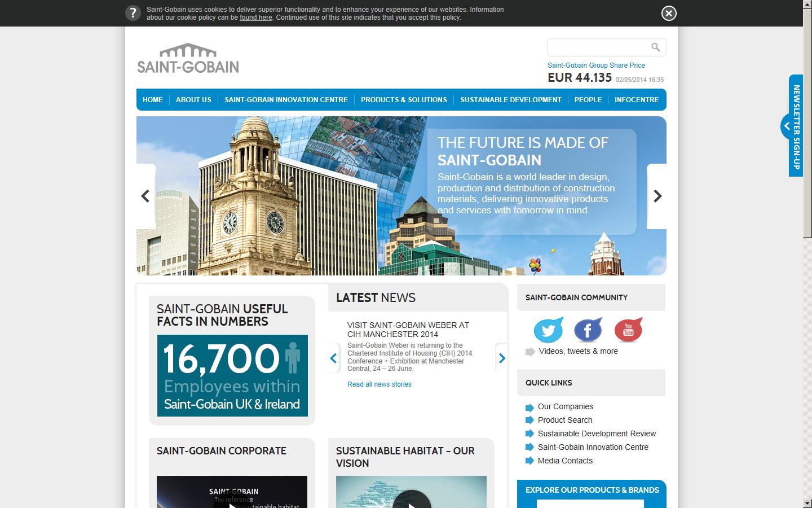Dismiss the cookie policy notice

point(668,12)
